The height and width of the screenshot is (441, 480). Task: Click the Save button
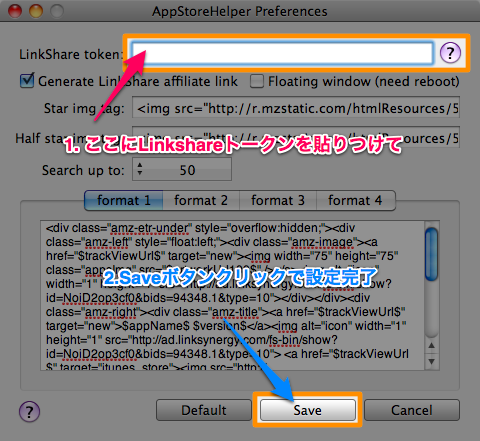[308, 410]
